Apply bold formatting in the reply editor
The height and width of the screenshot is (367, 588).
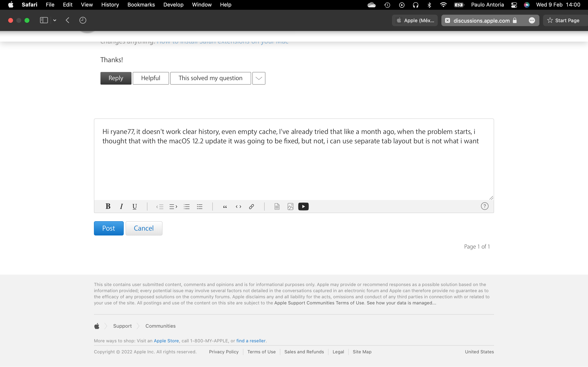point(108,206)
